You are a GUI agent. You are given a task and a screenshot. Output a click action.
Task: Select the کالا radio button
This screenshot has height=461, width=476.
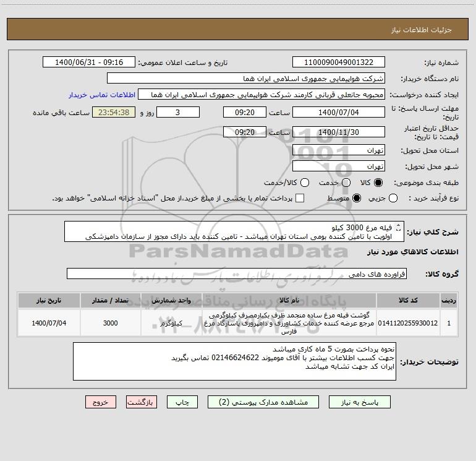pos(378,183)
